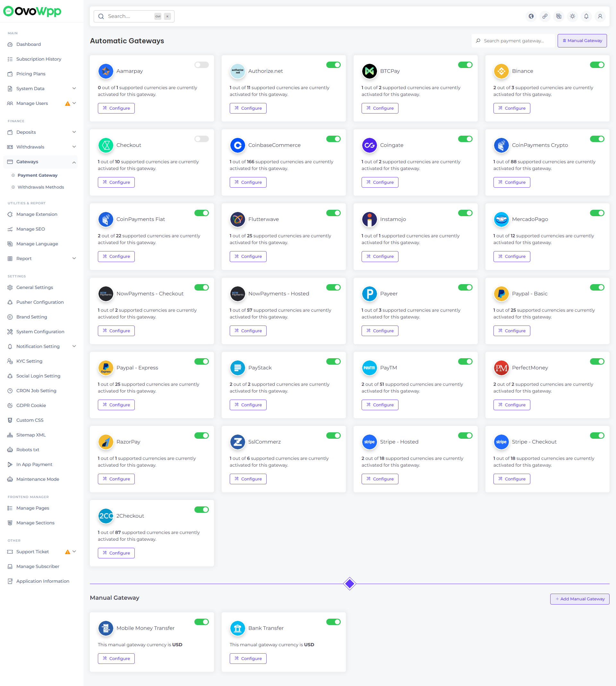The width and height of the screenshot is (616, 686).
Task: Go to Pricing Plans in sidebar
Action: [x=31, y=74]
